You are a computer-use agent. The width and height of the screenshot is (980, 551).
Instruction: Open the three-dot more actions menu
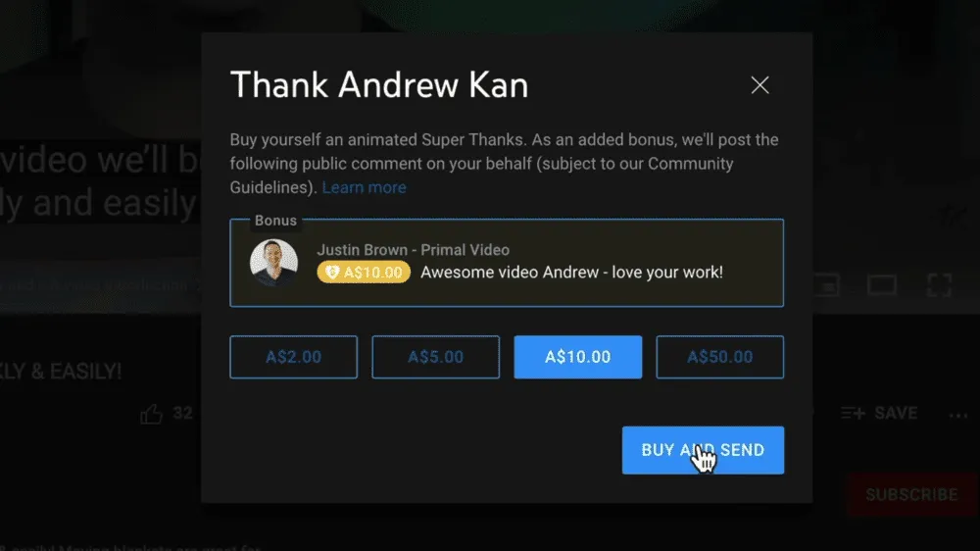click(x=957, y=415)
